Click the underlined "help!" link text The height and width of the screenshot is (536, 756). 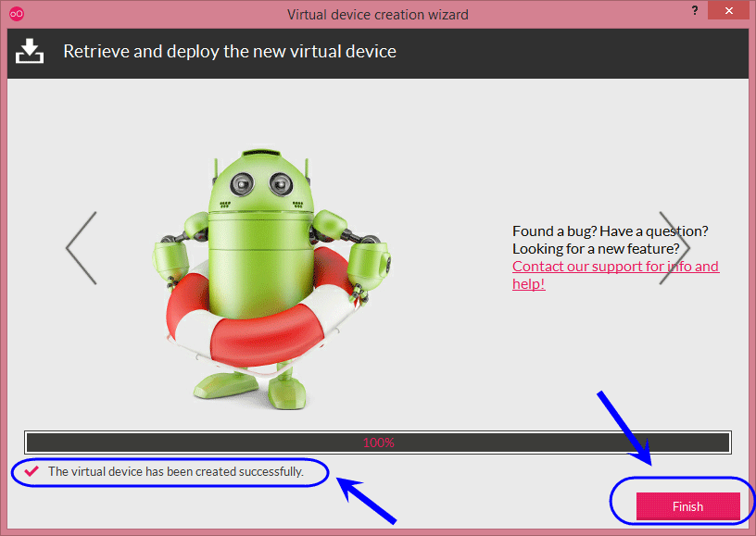click(528, 283)
